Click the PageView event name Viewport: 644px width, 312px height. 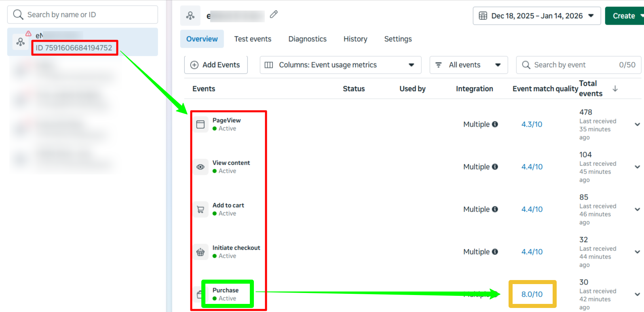click(x=226, y=120)
